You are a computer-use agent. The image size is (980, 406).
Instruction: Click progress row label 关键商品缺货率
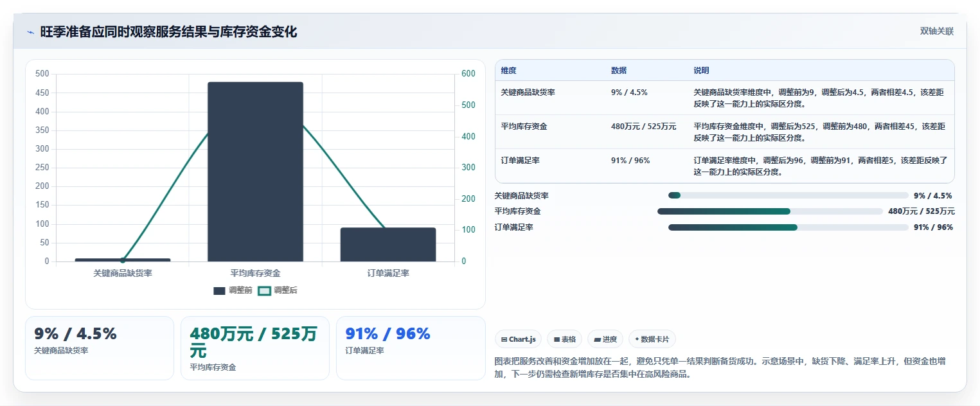click(x=521, y=196)
